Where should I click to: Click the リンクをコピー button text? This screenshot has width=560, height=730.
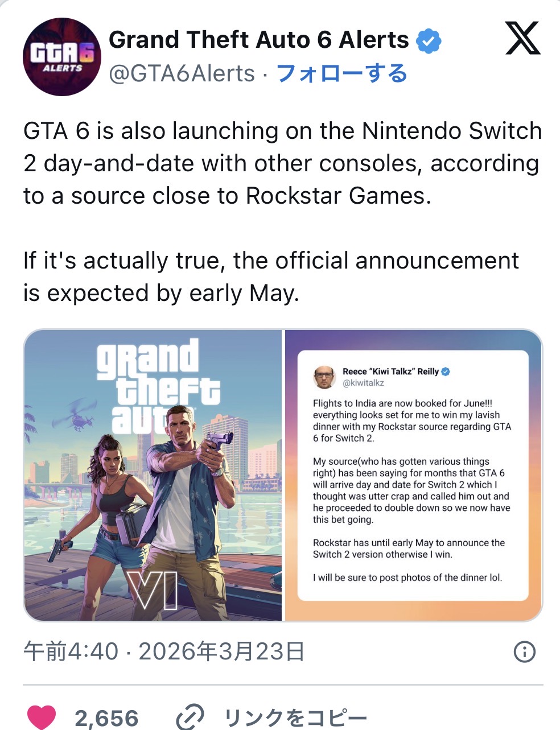(x=296, y=718)
